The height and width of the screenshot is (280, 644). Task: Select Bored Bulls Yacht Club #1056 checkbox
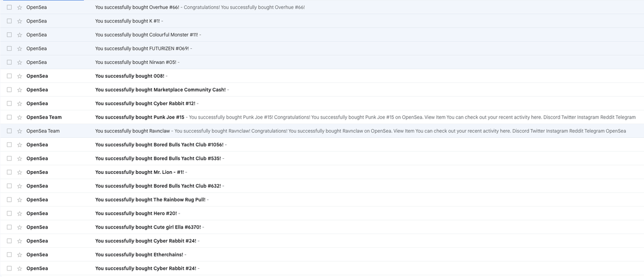coord(9,145)
